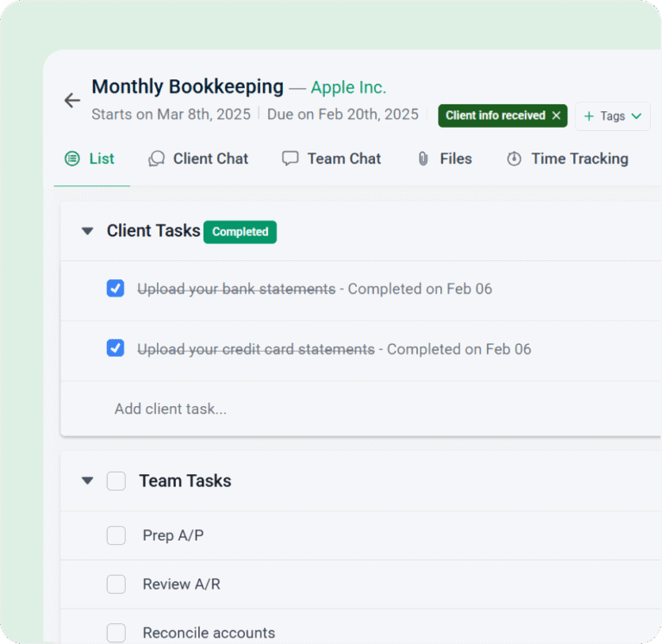Click the Team Chat speech icon
This screenshot has width=662, height=644.
pyautogui.click(x=290, y=159)
